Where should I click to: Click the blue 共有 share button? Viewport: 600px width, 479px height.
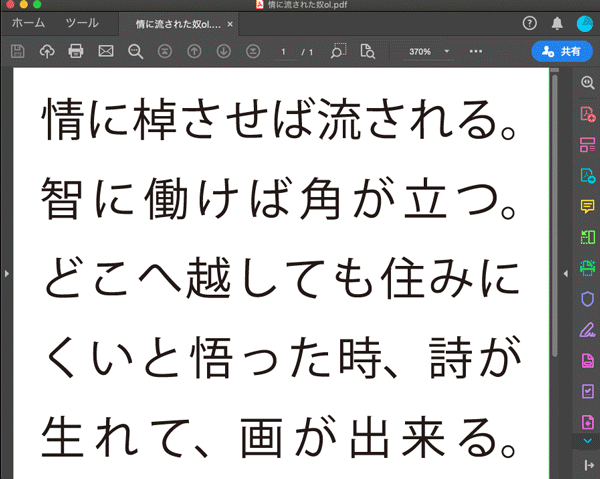pos(562,51)
